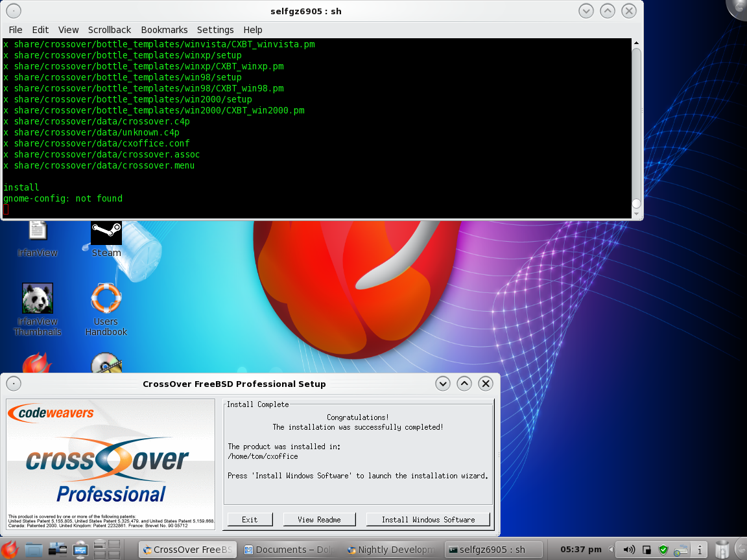Close the selfgz6905 terminal window
This screenshot has width=747, height=560.
(x=629, y=10)
